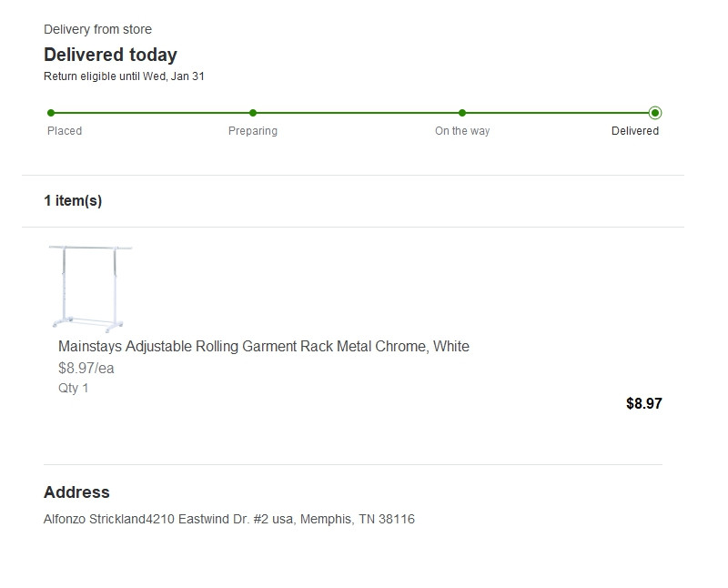Click the $8.97/ea unit price
Screen dimensions: 728x588
[86, 369]
